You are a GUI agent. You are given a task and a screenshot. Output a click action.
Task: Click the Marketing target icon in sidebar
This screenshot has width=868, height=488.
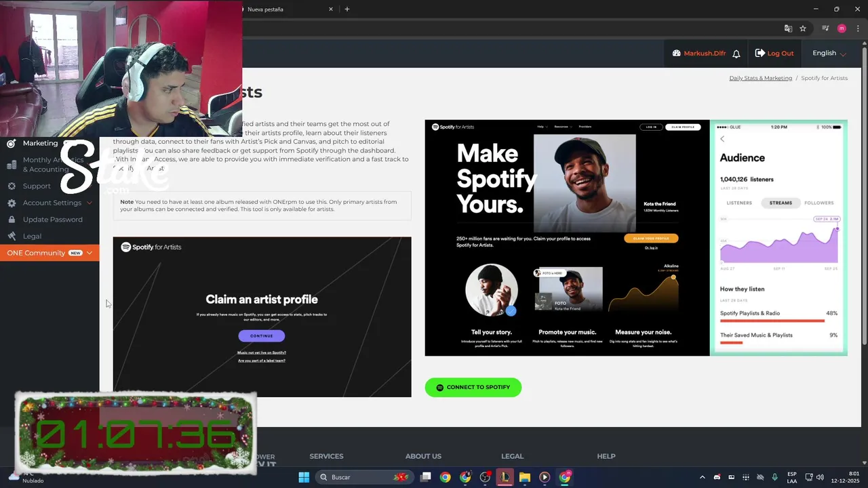coord(11,144)
